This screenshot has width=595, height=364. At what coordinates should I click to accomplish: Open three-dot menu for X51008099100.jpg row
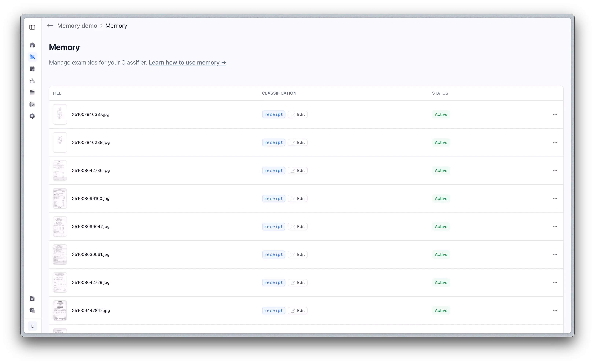pos(555,198)
